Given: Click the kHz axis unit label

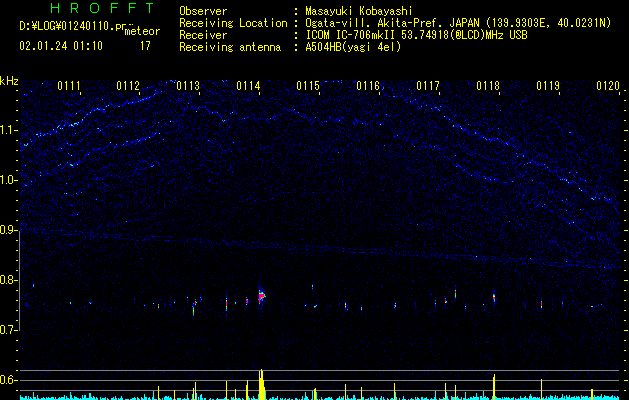Looking at the screenshot, I should point(9,81).
